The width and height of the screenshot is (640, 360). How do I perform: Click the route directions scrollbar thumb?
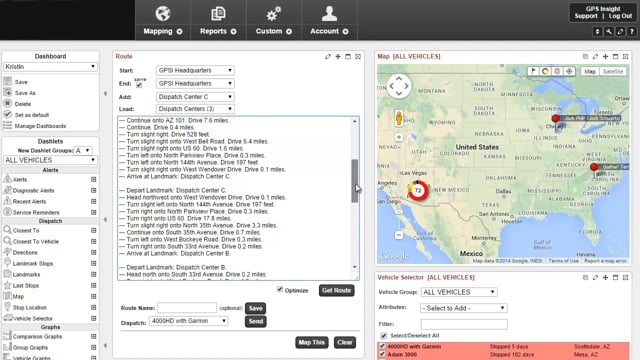pyautogui.click(x=355, y=181)
